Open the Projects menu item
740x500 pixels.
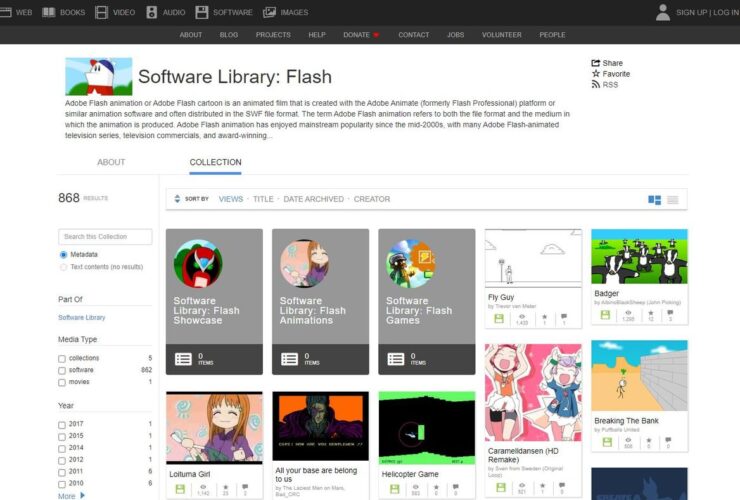pos(273,35)
